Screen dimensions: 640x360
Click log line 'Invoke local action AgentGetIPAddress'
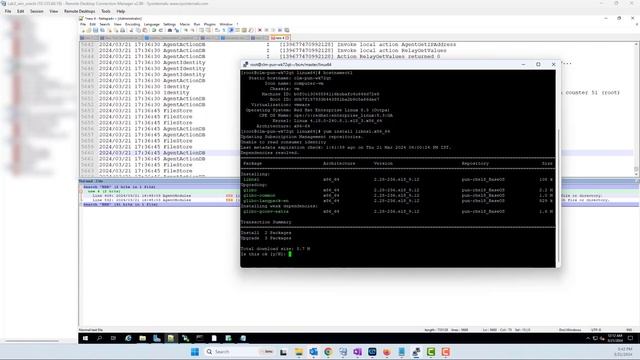point(396,44)
